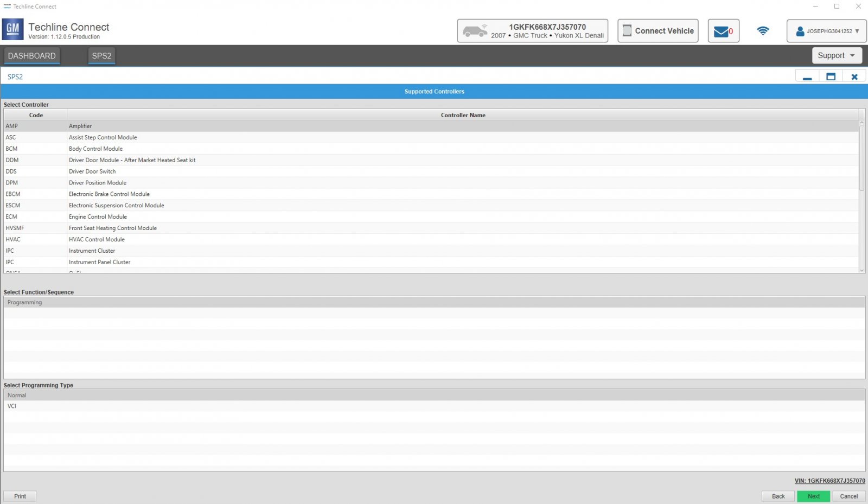Screen dimensions: 868x504
Task: Click the Controller Name column header
Action: tap(463, 115)
